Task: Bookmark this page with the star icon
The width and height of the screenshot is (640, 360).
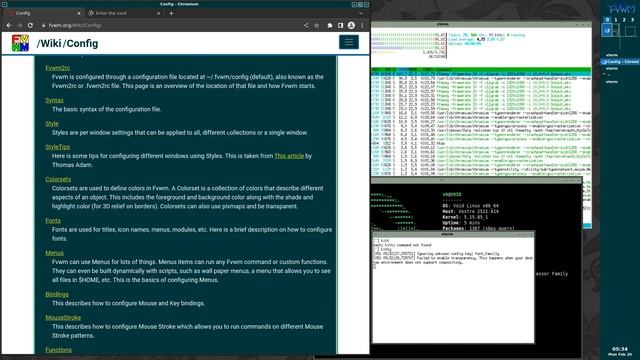Action: (317, 25)
